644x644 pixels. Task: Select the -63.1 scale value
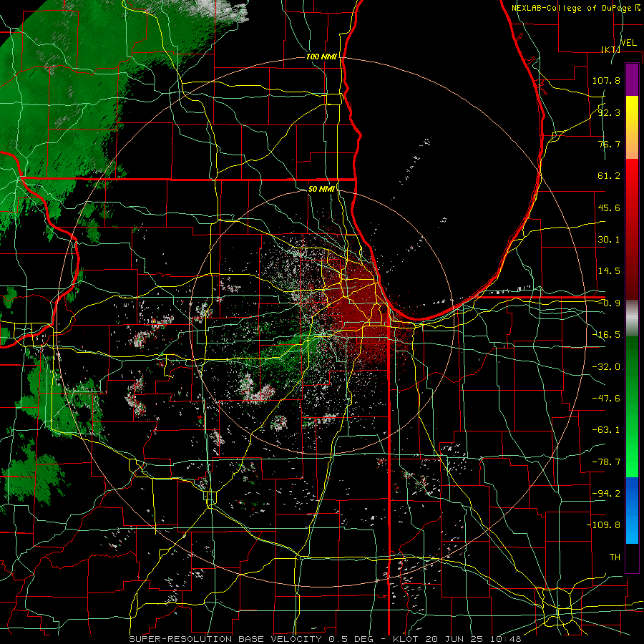606,430
